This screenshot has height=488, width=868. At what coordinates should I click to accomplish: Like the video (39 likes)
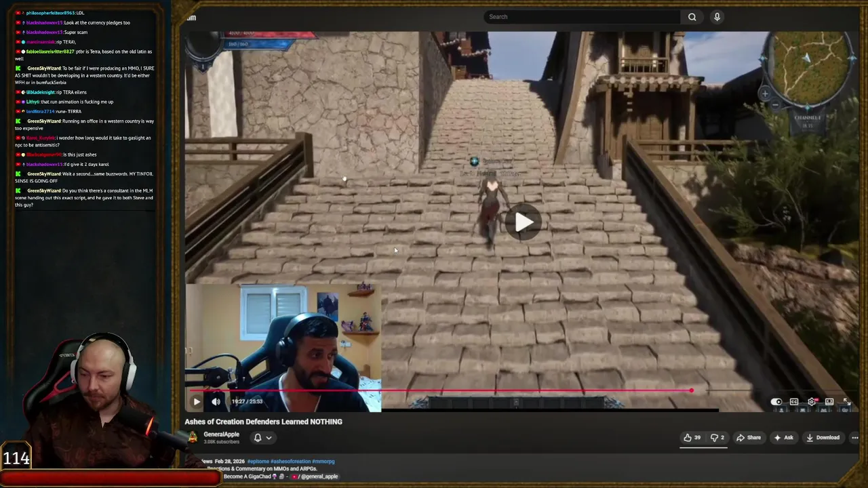coord(692,438)
